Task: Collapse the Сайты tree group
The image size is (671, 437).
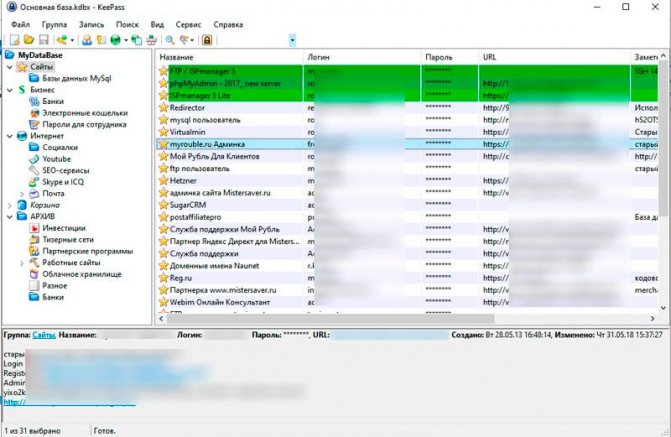Action: pos(10,67)
